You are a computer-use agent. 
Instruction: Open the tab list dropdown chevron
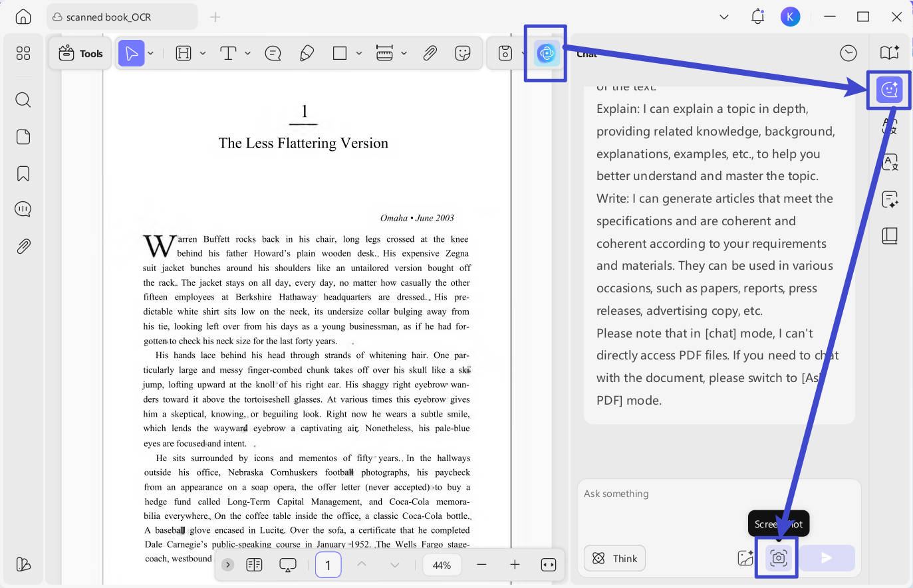tap(724, 17)
